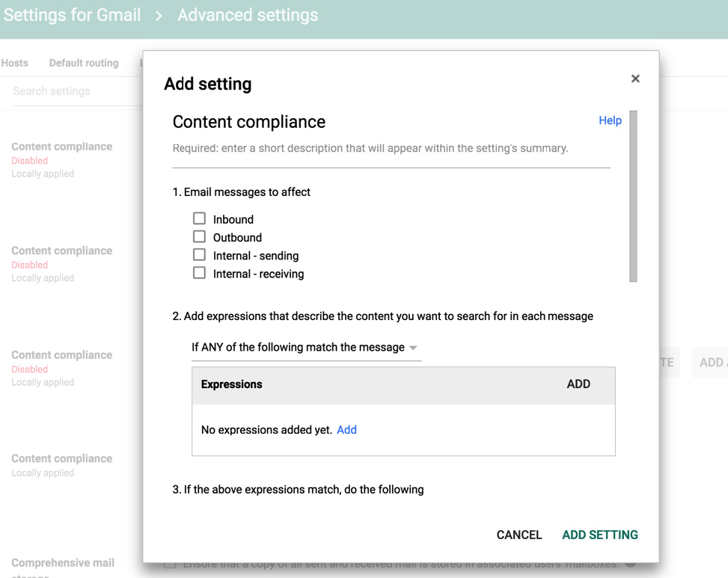The width and height of the screenshot is (728, 578).
Task: Go back to Settings for Gmail breadcrumb
Action: tap(72, 15)
